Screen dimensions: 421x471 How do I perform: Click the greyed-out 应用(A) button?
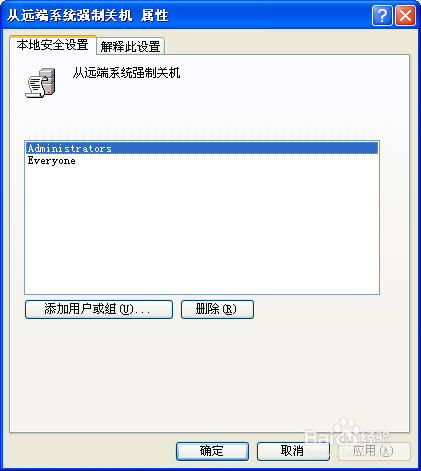[x=374, y=451]
